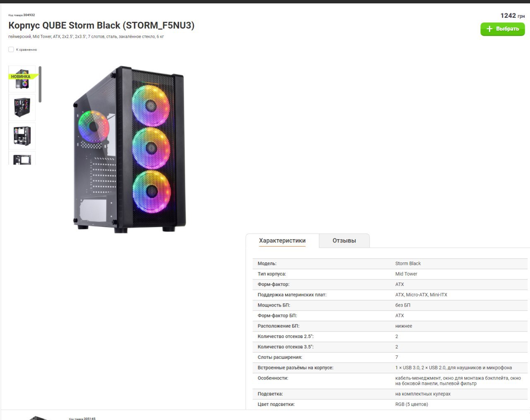
Task: Switch to the Характеристики tab
Action: click(282, 241)
